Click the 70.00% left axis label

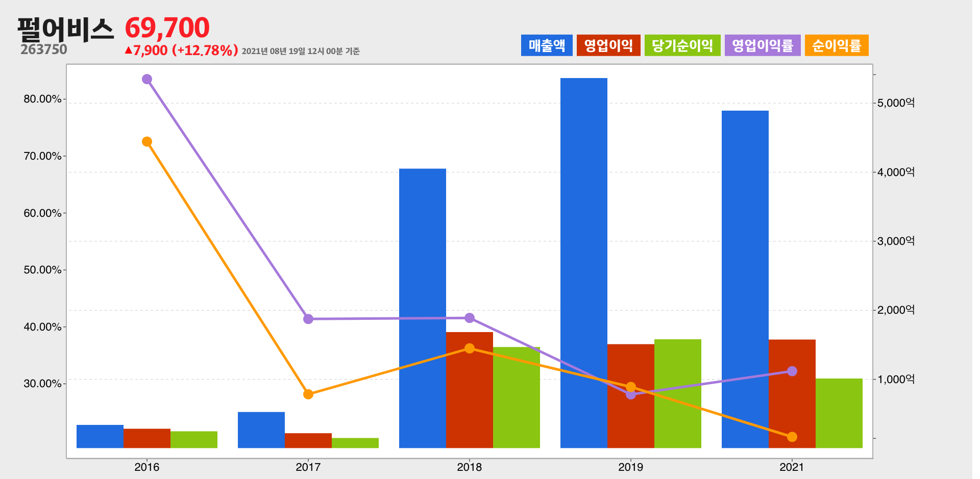[x=42, y=156]
